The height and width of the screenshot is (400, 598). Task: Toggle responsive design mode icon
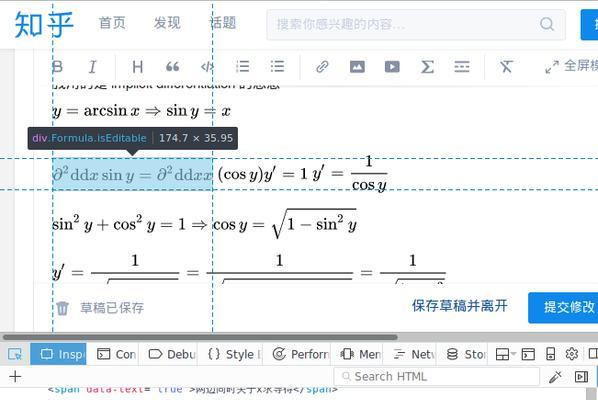tap(550, 354)
